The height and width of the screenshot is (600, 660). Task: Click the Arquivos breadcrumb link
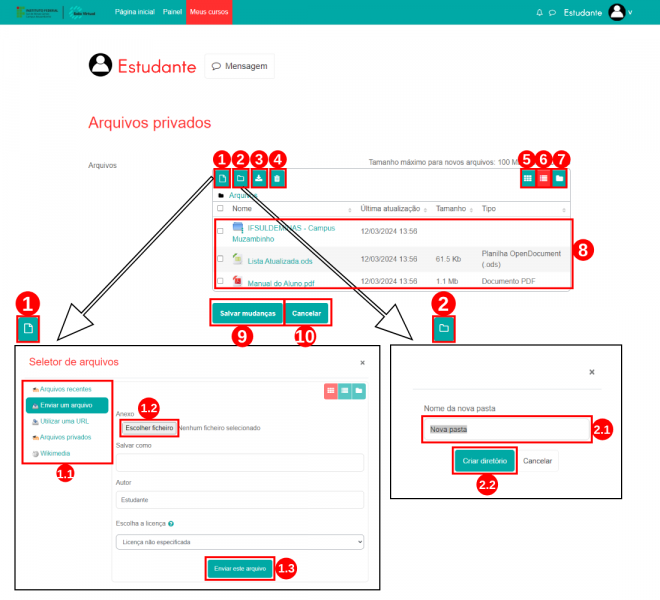pyautogui.click(x=242, y=195)
